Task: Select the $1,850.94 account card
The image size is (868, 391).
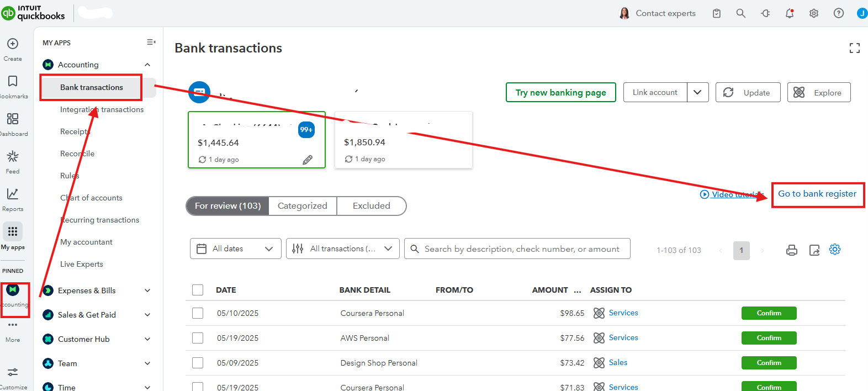Action: 404,140
